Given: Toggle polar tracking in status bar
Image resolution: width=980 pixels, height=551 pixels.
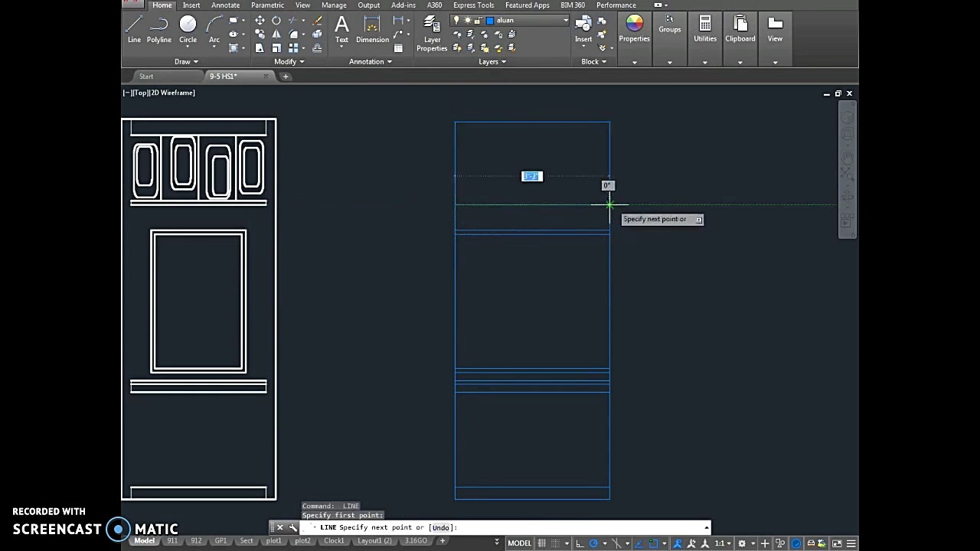Looking at the screenshot, I should [593, 543].
